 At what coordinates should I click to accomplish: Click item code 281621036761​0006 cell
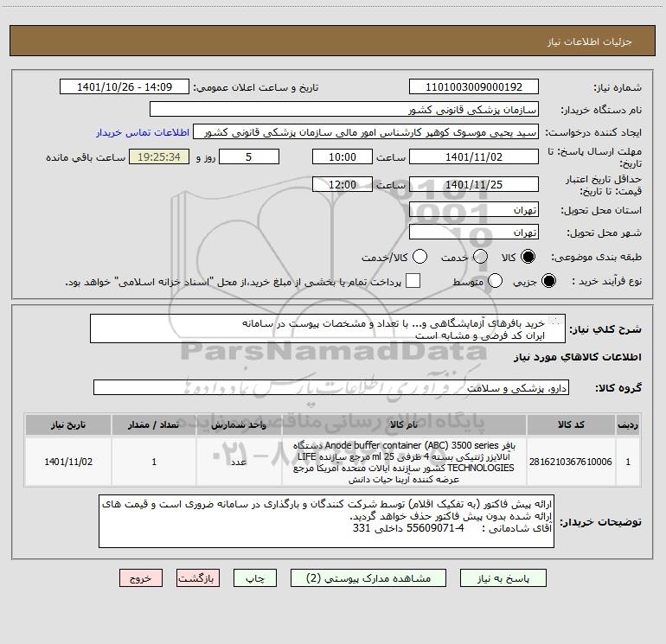[571, 462]
